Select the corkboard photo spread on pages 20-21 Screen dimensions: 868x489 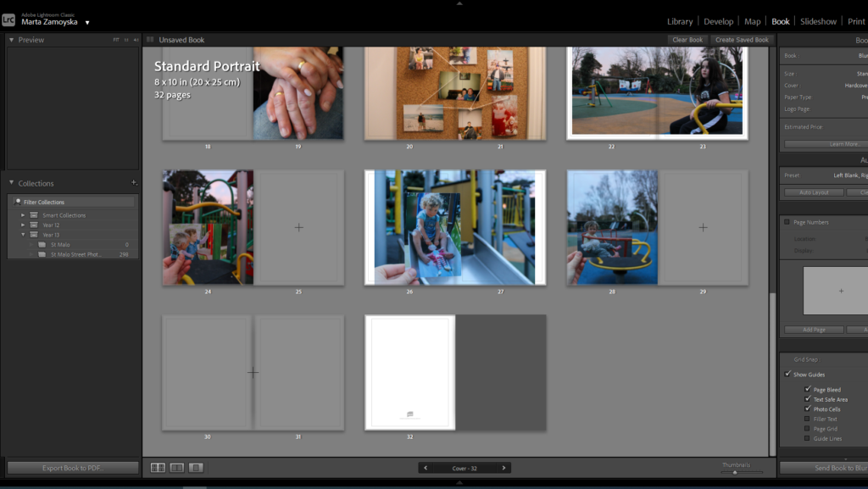(455, 93)
